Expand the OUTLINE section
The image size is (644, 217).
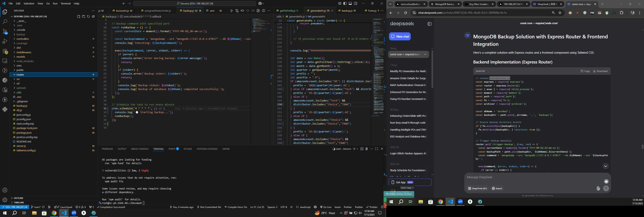click(x=54, y=198)
